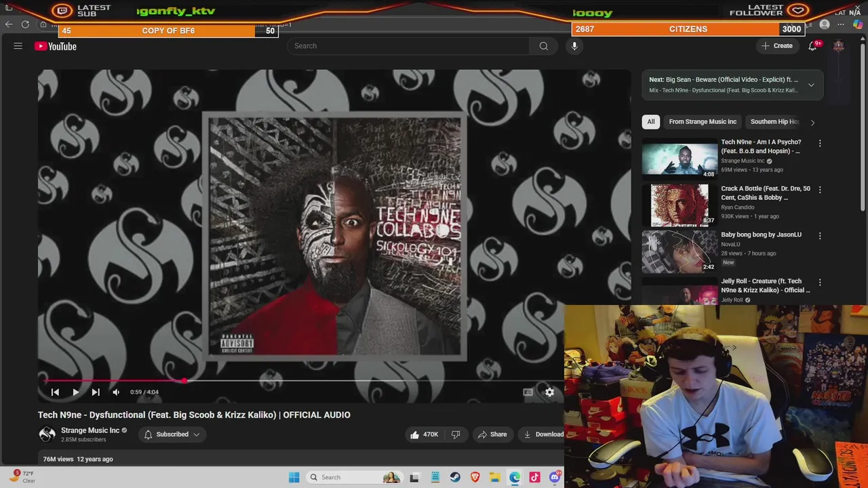
Task: Open YouTube notifications bell
Action: [x=812, y=46]
